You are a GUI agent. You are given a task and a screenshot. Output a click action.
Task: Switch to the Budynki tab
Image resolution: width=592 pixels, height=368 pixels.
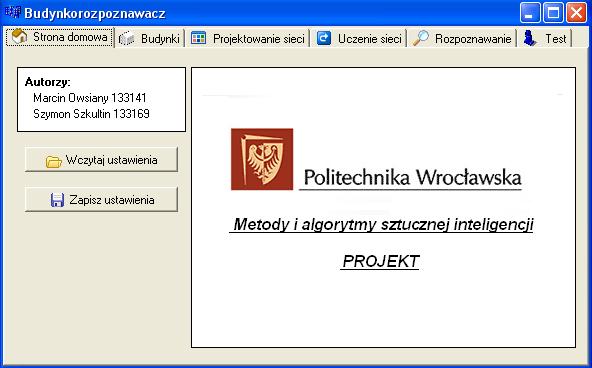150,38
